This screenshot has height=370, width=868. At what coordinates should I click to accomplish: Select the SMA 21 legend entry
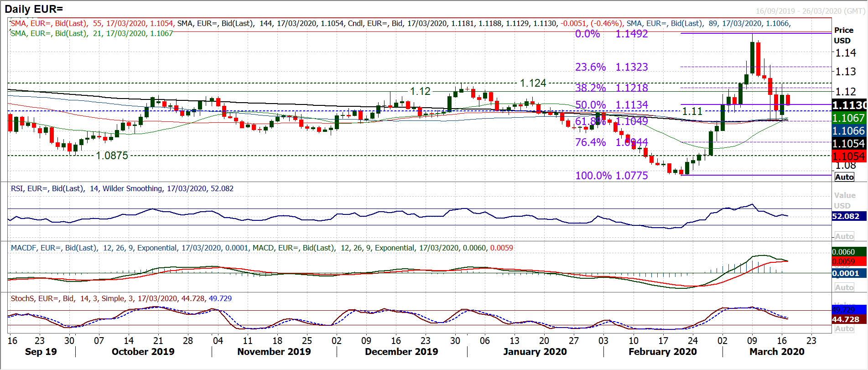click(x=92, y=33)
